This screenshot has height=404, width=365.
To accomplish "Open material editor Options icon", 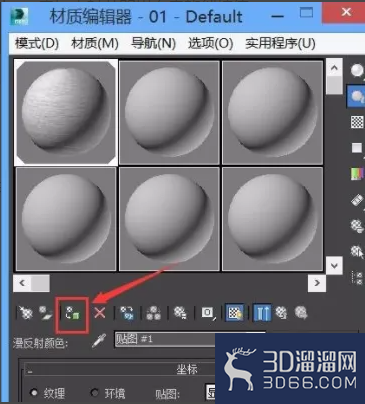I will point(357,226).
